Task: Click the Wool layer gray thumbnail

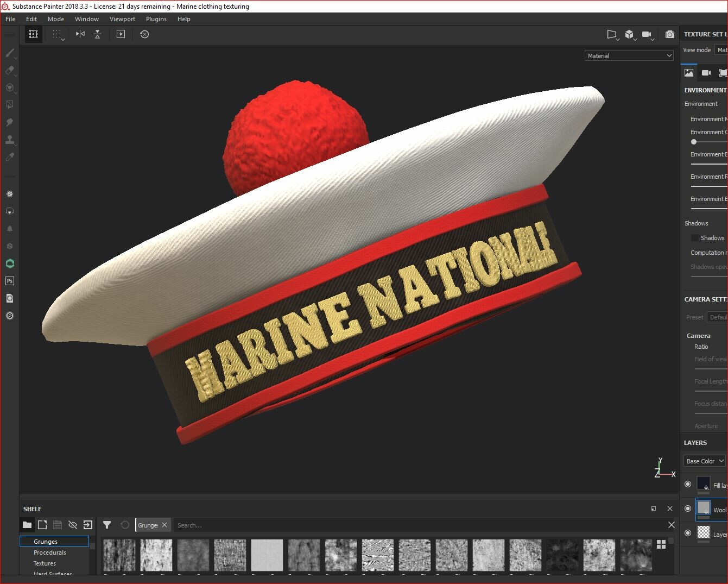Action: [x=704, y=507]
